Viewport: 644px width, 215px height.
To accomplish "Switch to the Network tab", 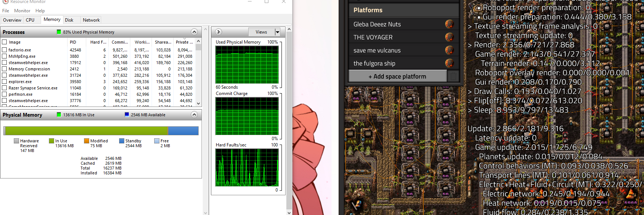I will pos(91,20).
